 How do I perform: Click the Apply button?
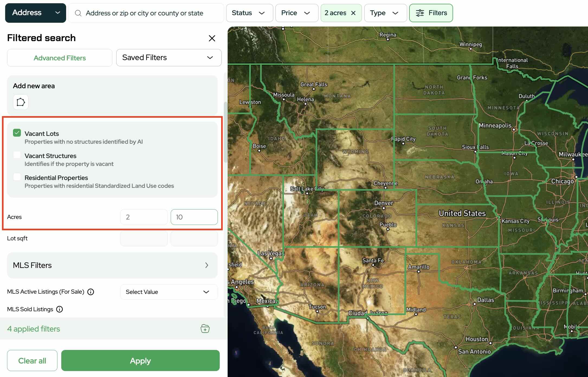pos(140,360)
